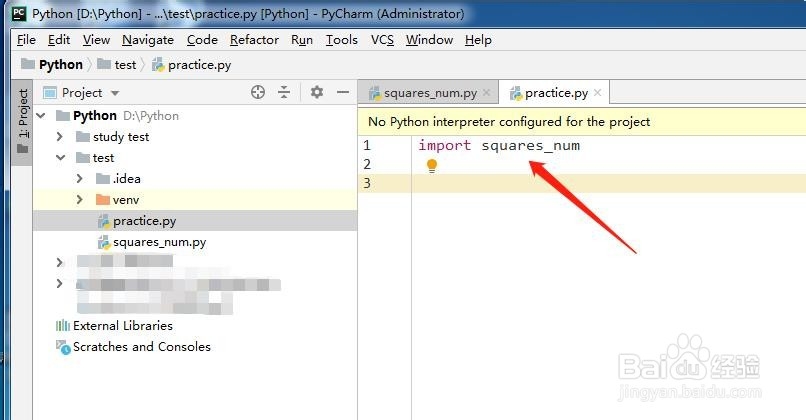Click the 'No Python interpreter configured' banner

tap(581, 122)
